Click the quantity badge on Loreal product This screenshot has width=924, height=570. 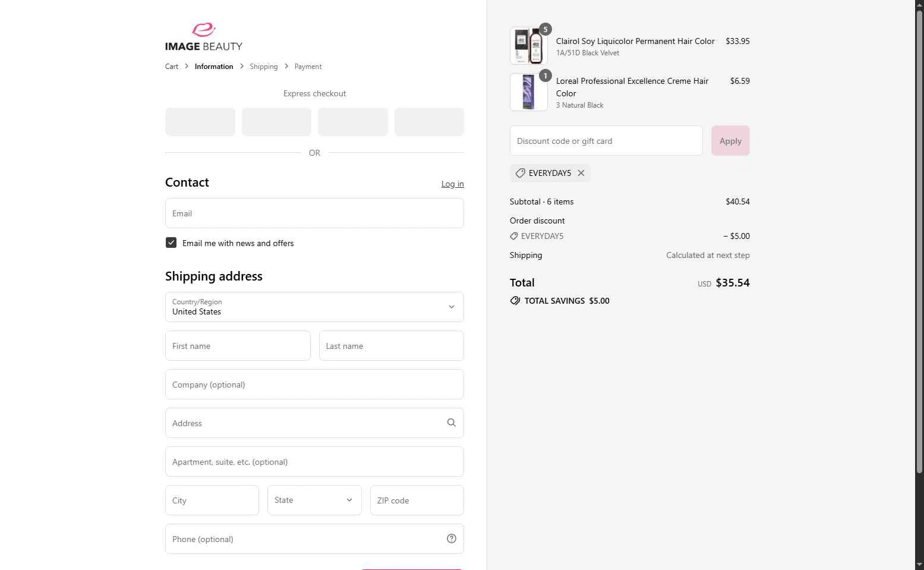(x=545, y=75)
